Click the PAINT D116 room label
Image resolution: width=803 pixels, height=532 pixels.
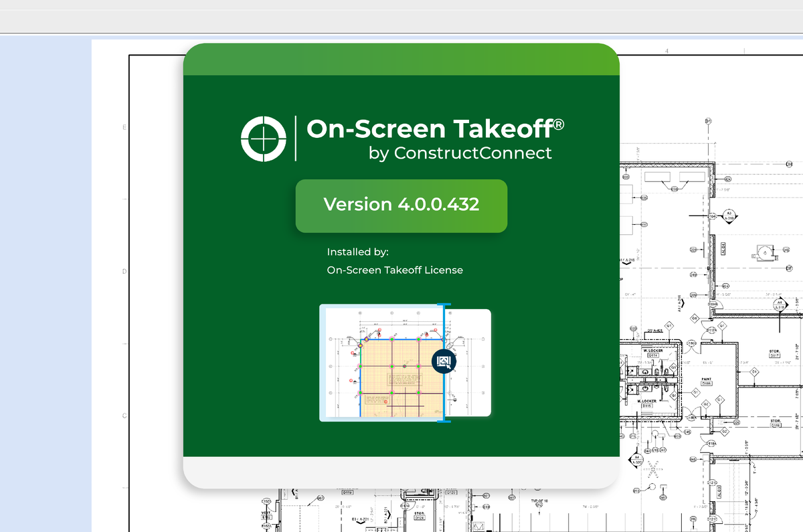coord(706,381)
